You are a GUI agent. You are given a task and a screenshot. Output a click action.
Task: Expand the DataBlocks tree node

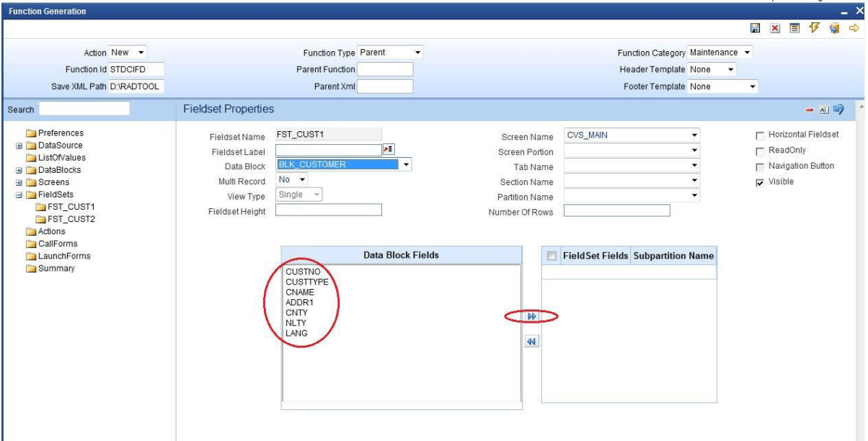[19, 170]
